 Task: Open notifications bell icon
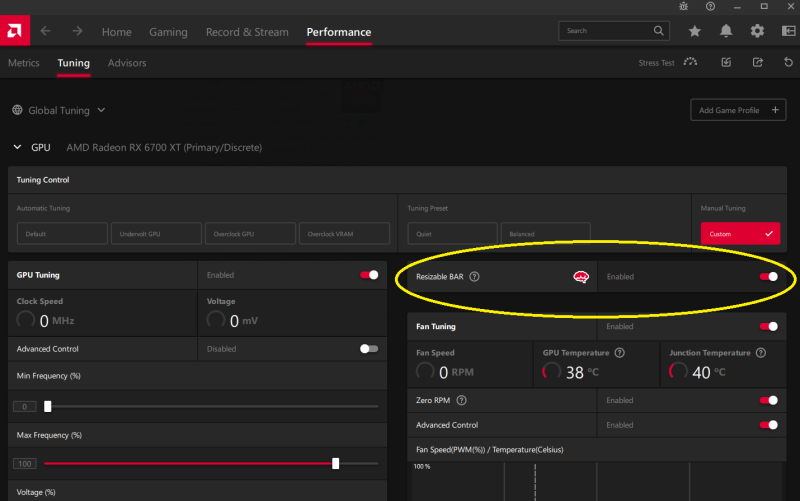pyautogui.click(x=726, y=31)
